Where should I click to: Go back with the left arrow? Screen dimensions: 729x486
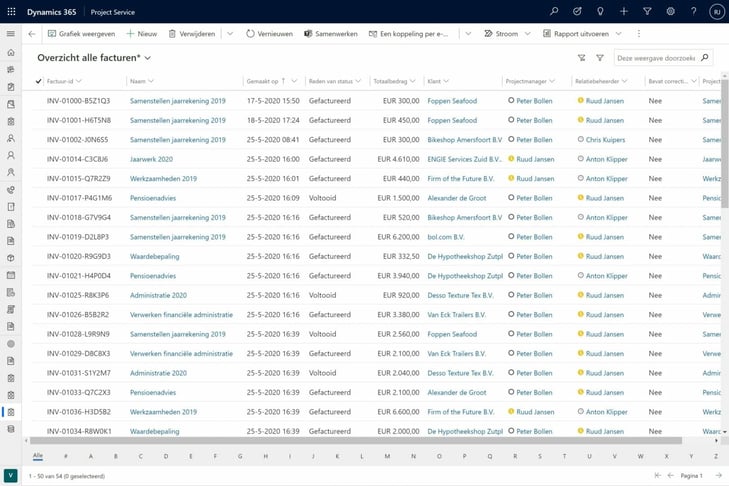pyautogui.click(x=32, y=33)
